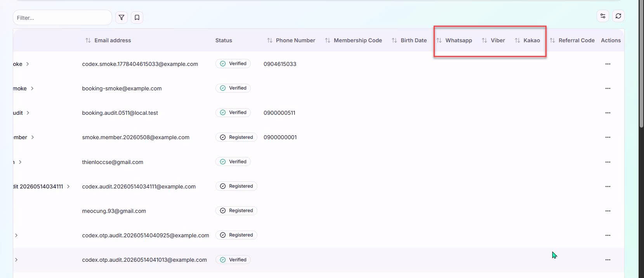This screenshot has width=644, height=278.
Task: Click Registered badge for meocung.93@gmail.com
Action: pyautogui.click(x=236, y=211)
